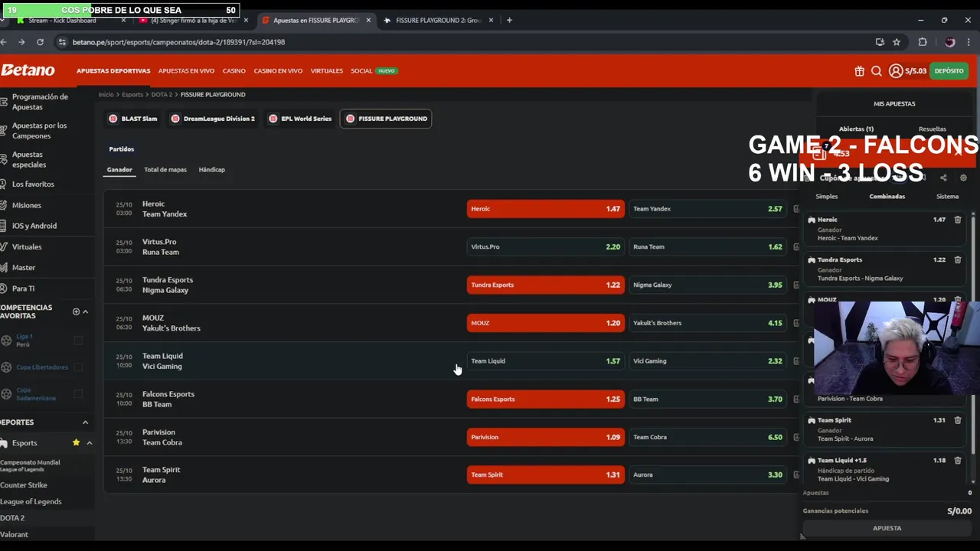Viewport: 980px width, 551px height.
Task: Open a new browser tab
Action: tap(509, 20)
